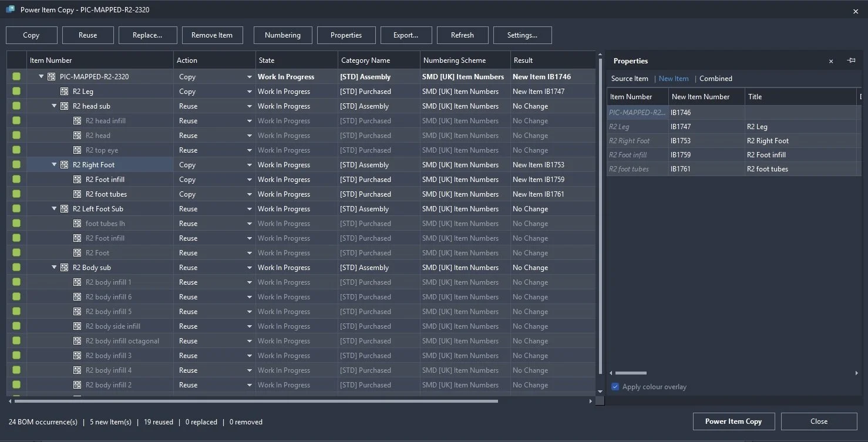868x442 pixels.
Task: Click the item icon beside R2 body infill octagonal
Action: tap(77, 341)
